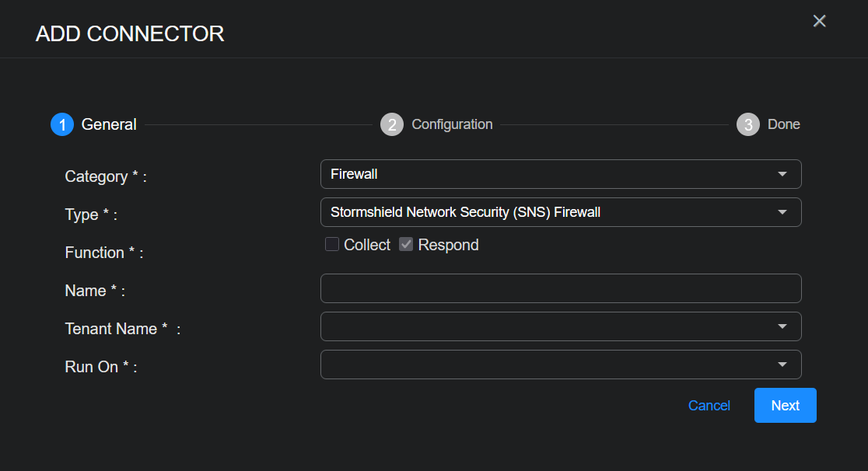Viewport: 868px width, 471px height.
Task: Click the Type field's caret arrow
Action: [x=782, y=212]
